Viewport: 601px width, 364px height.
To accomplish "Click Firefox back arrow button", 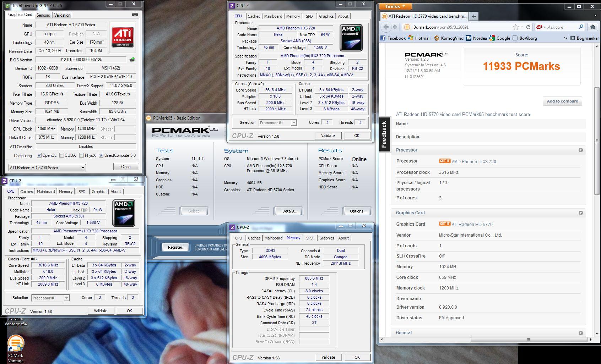I will click(386, 27).
